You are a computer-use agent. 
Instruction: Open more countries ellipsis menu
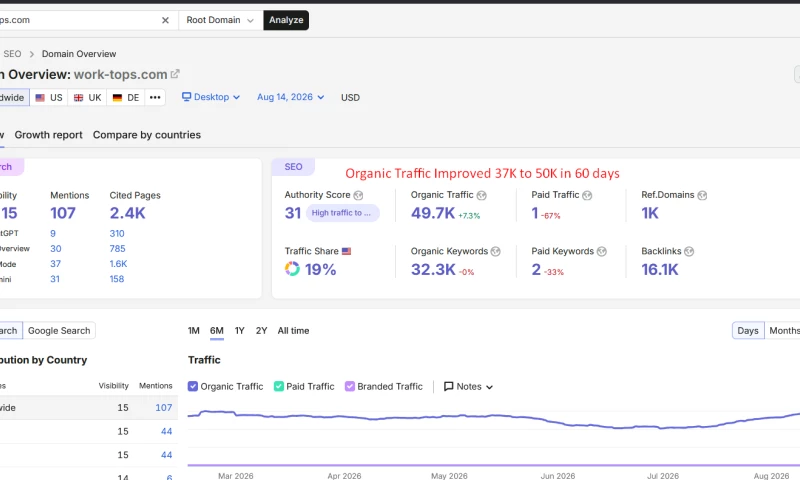click(155, 97)
